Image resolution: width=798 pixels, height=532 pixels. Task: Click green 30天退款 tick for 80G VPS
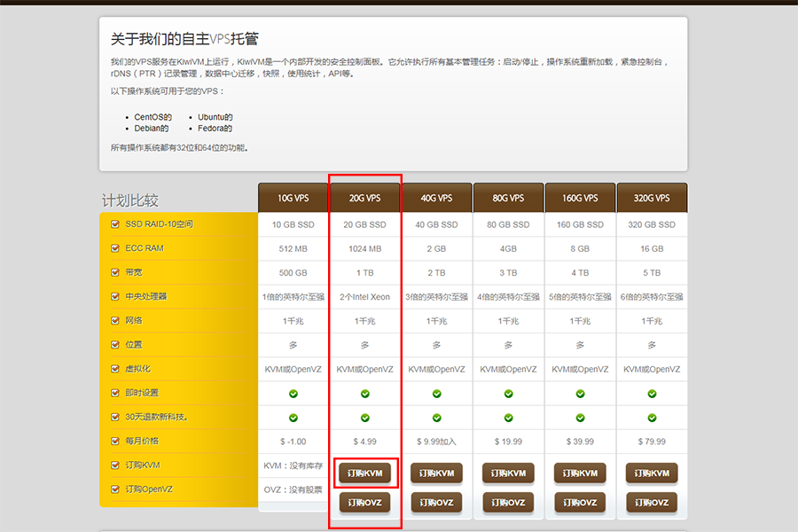pyautogui.click(x=508, y=418)
